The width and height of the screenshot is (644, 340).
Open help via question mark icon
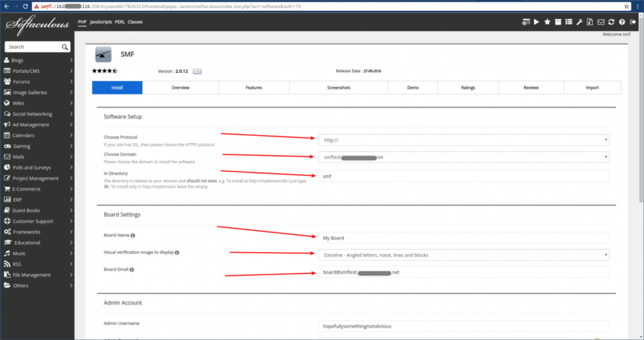622,22
